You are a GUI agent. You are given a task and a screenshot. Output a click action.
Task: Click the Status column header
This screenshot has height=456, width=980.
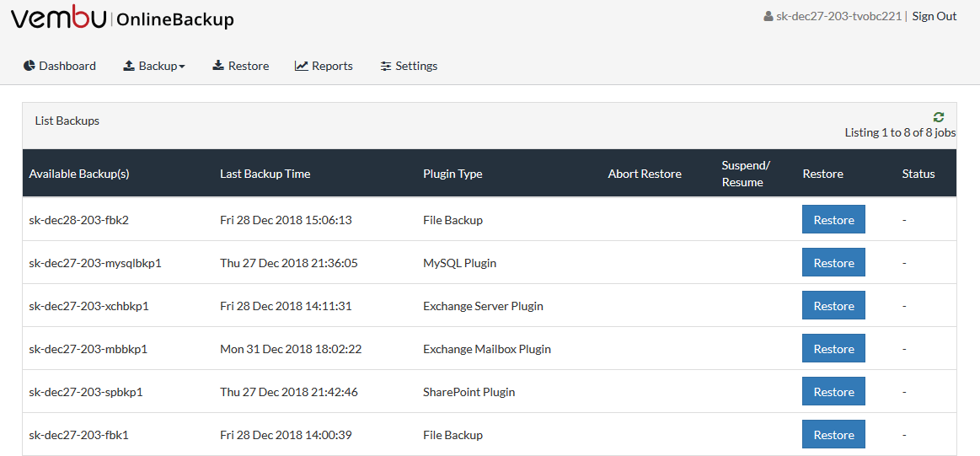[918, 174]
